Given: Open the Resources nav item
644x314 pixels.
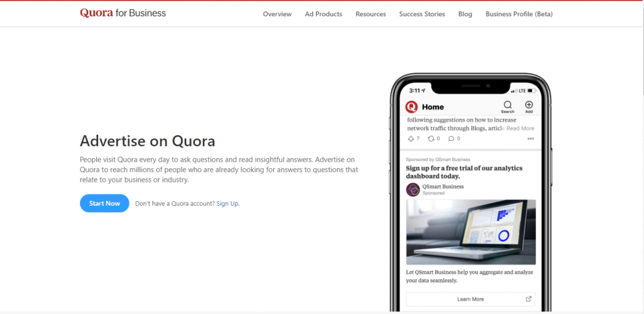Looking at the screenshot, I should pyautogui.click(x=371, y=14).
